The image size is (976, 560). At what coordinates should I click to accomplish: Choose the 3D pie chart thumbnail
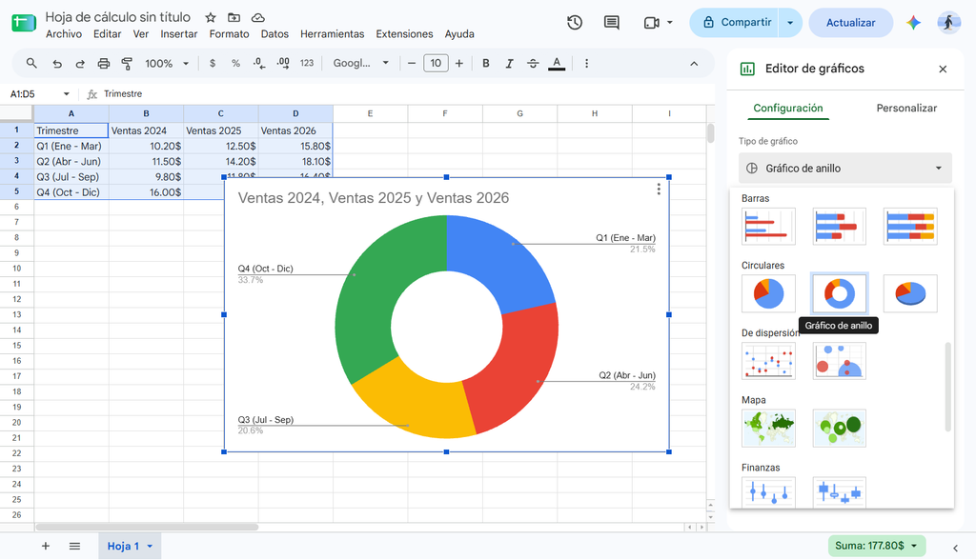tap(910, 293)
